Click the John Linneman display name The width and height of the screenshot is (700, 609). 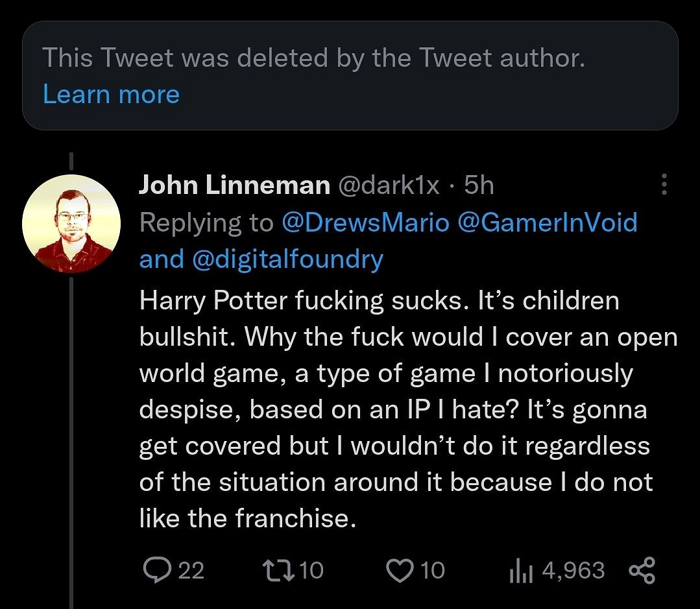234,186
